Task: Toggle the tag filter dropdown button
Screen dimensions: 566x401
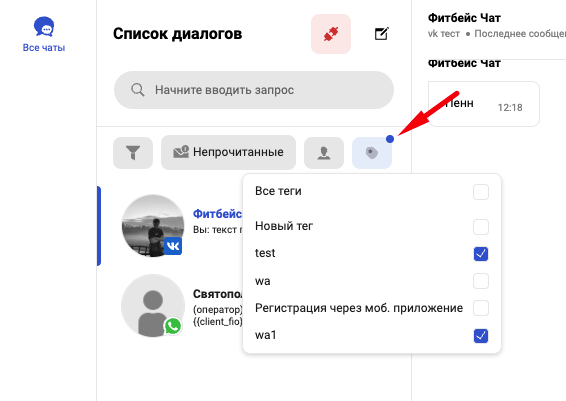Action: pos(372,152)
